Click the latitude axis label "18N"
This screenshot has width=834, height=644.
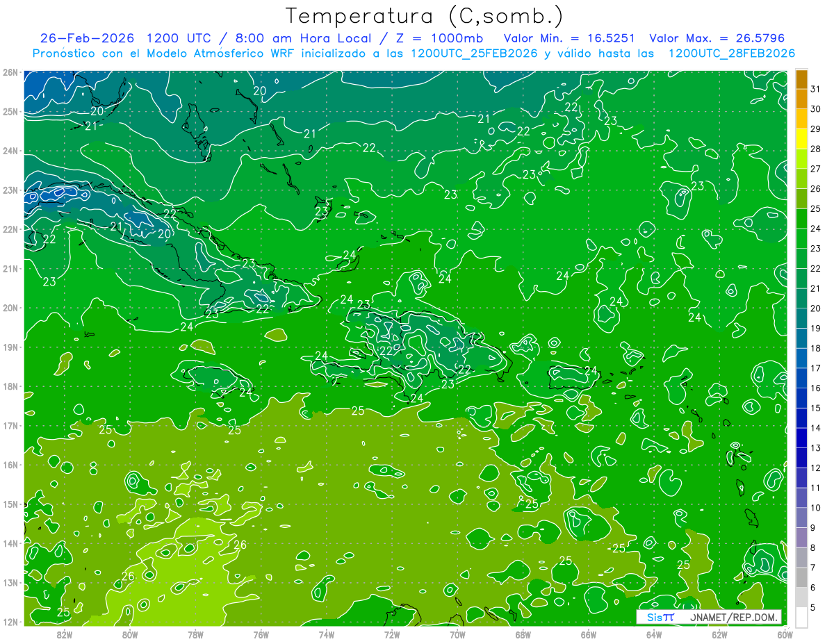coord(10,386)
